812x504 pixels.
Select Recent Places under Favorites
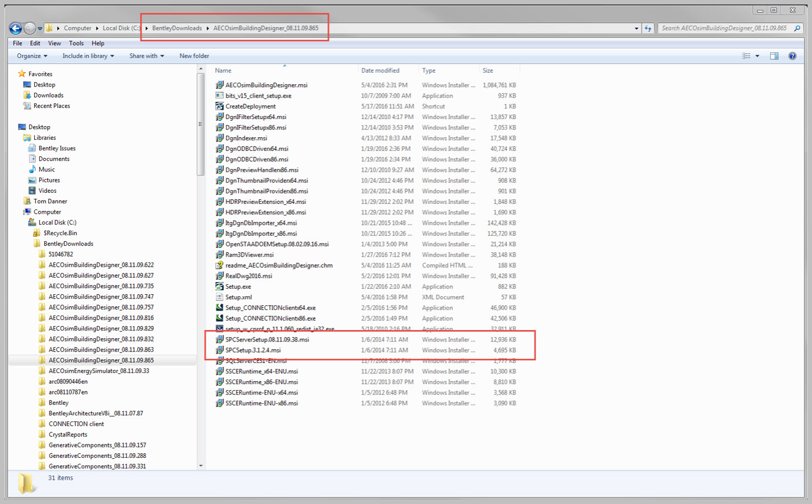point(52,106)
